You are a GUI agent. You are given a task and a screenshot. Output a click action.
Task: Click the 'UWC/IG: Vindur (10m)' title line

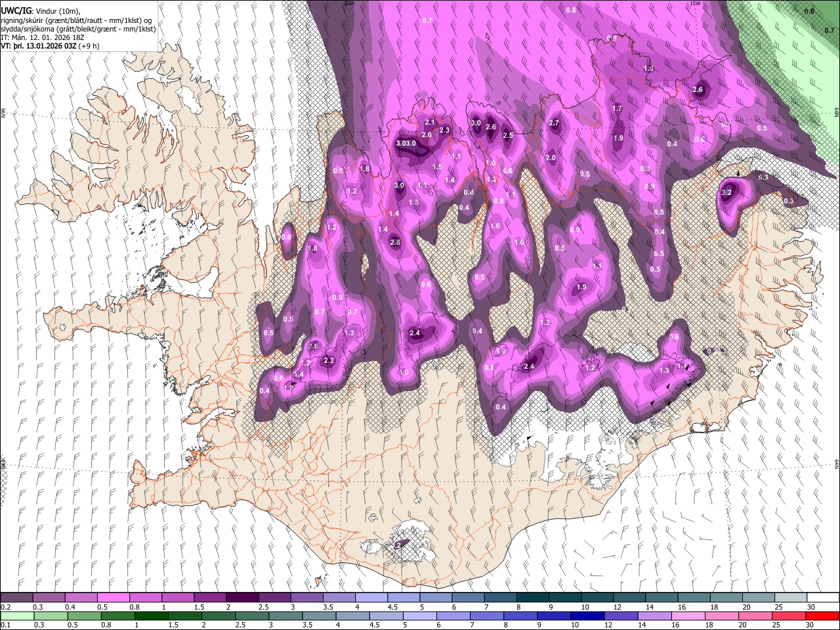41,11
